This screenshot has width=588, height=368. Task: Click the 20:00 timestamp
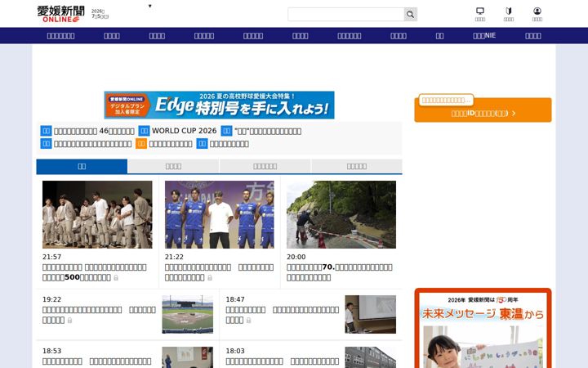(296, 257)
